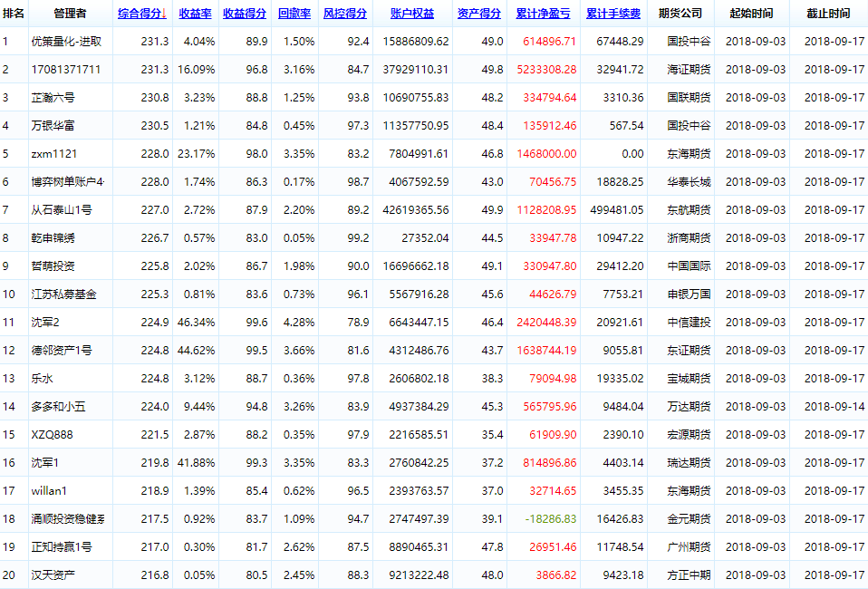Select manager 沈军2
Screen dimensions: 868x589
tap(44, 323)
